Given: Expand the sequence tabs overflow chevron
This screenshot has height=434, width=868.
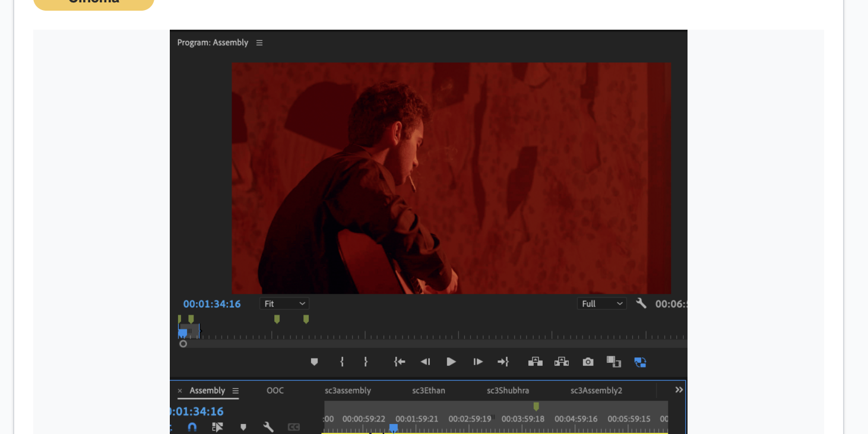Looking at the screenshot, I should [x=679, y=390].
